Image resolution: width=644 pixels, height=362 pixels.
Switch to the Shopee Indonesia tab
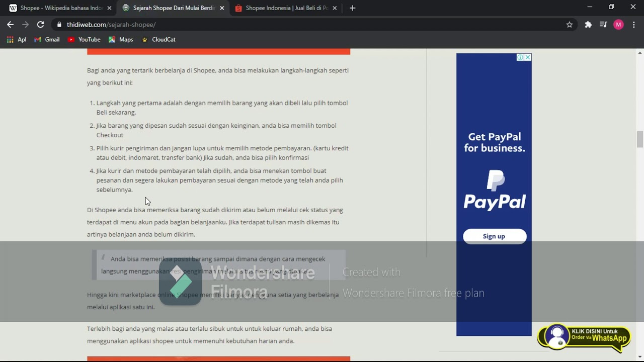click(x=286, y=8)
